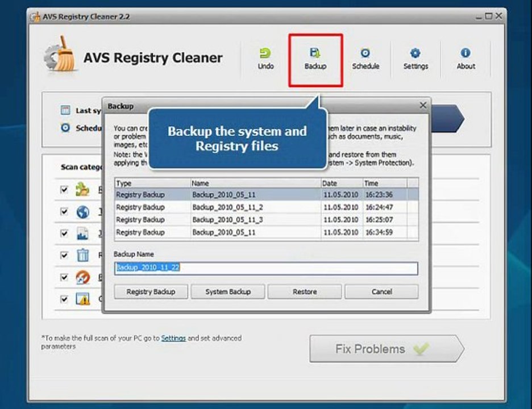Minimize the AVS Registry Cleaner window

[479, 16]
